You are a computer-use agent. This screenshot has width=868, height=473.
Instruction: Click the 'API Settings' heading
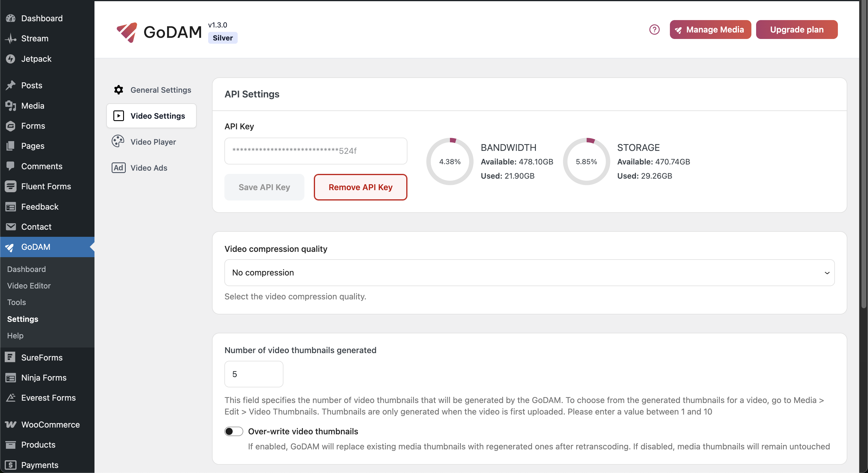252,94
